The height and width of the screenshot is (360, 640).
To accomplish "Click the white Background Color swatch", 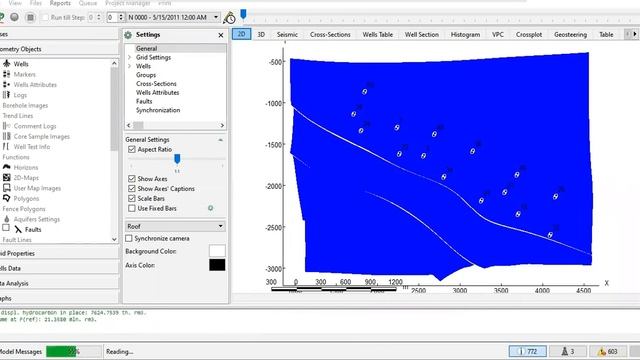I will click(217, 251).
